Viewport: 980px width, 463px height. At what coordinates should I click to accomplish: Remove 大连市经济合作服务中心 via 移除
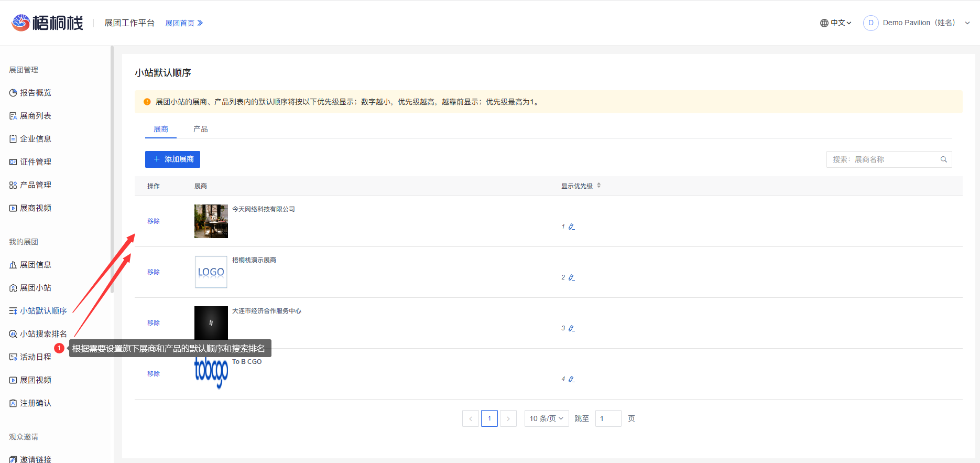(x=154, y=323)
